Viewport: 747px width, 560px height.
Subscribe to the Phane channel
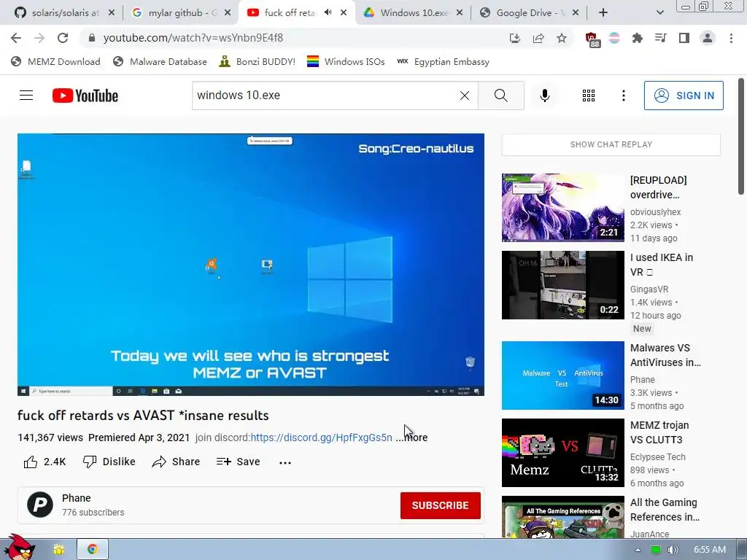coord(440,506)
